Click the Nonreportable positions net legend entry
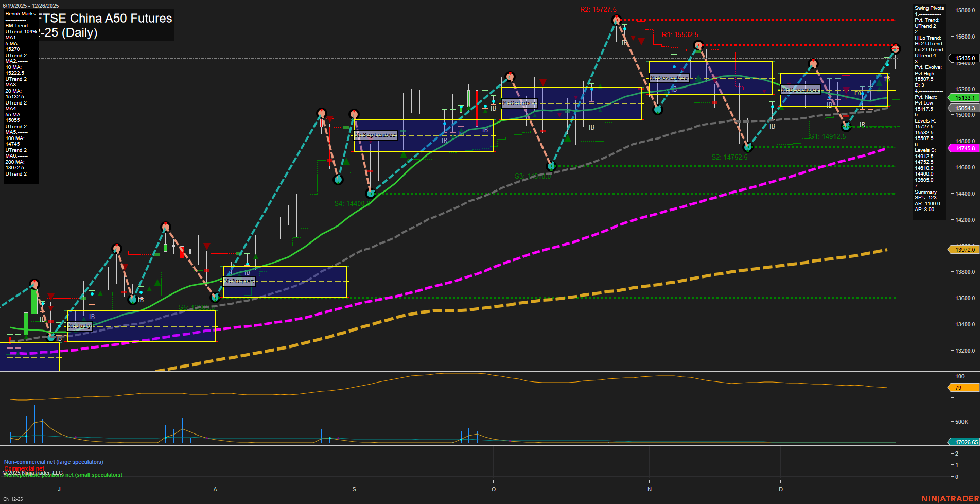The width and height of the screenshot is (980, 504). tap(62, 475)
